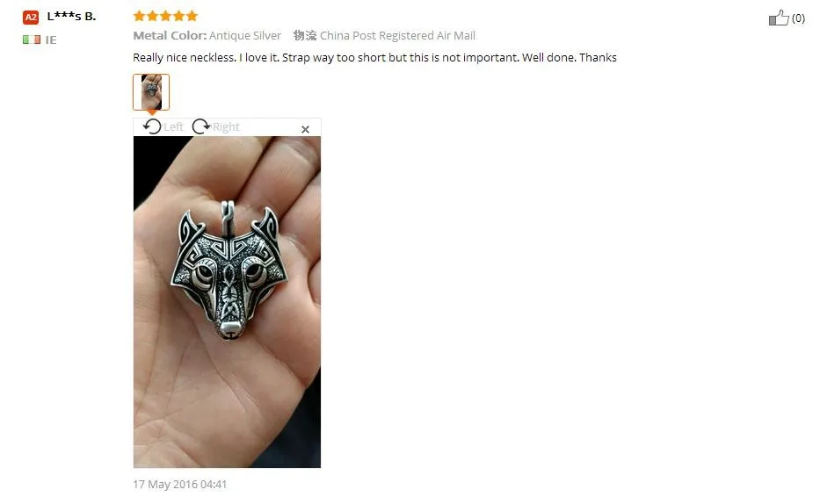Click the "Right" rotate label

pos(226,127)
